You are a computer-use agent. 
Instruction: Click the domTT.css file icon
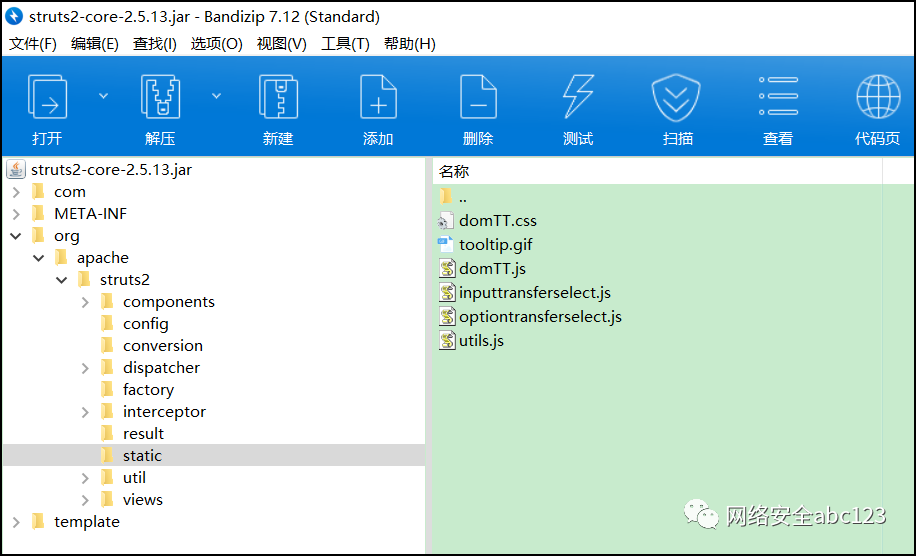pyautogui.click(x=446, y=221)
